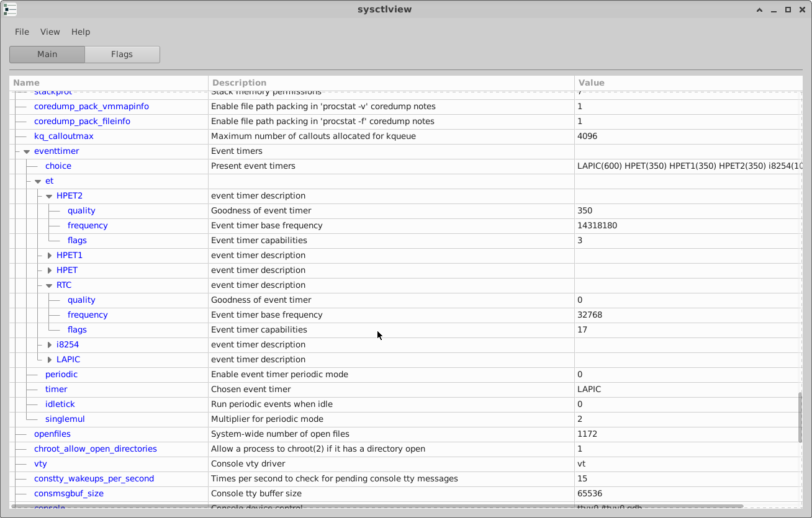The image size is (812, 518).
Task: Open the Help menu
Action: click(x=81, y=32)
